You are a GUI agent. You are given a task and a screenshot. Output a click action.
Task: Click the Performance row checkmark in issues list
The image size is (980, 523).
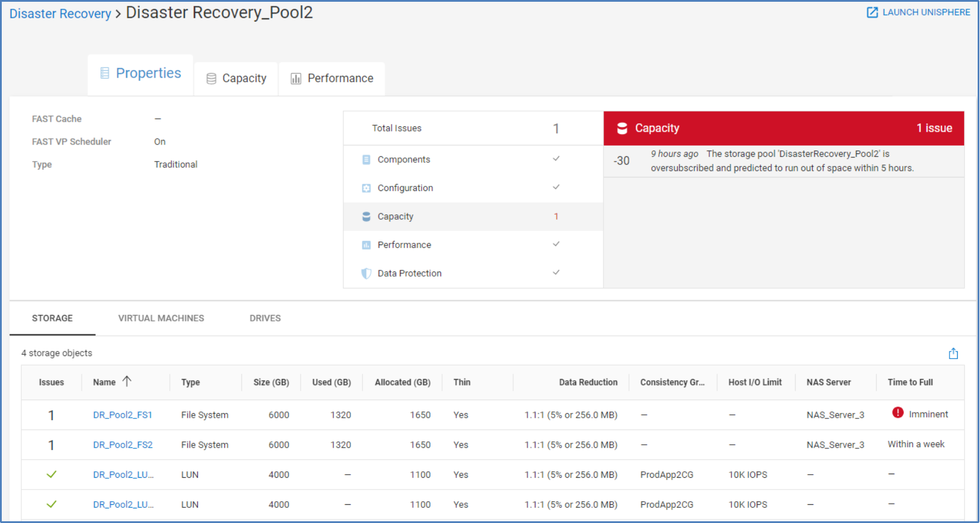pyautogui.click(x=556, y=244)
